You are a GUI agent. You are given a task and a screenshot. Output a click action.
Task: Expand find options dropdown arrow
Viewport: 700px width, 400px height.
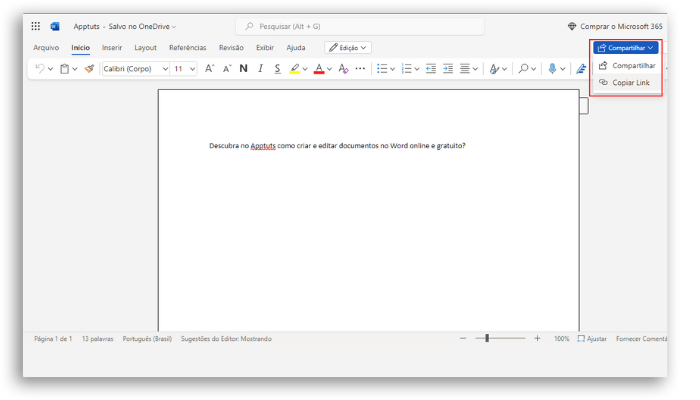533,69
